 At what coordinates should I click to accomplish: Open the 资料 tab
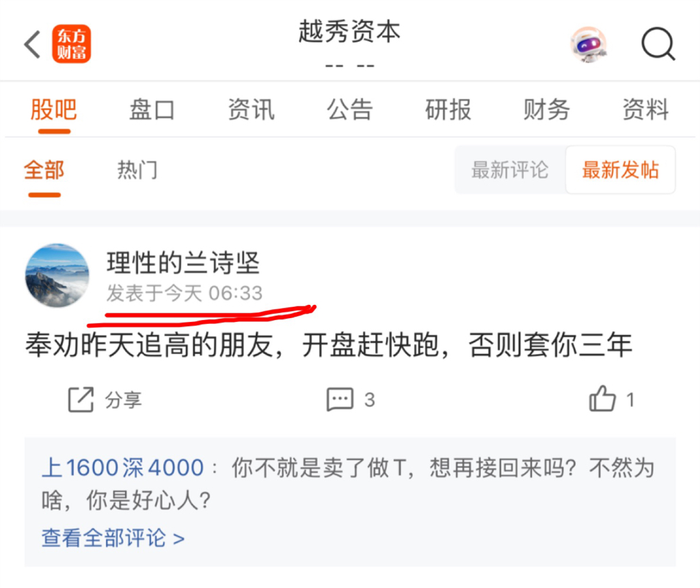[645, 109]
